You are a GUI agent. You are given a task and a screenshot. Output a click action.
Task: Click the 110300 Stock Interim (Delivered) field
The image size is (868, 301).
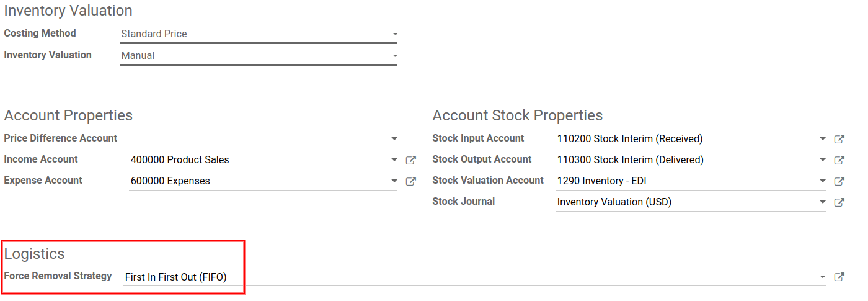(x=685, y=160)
